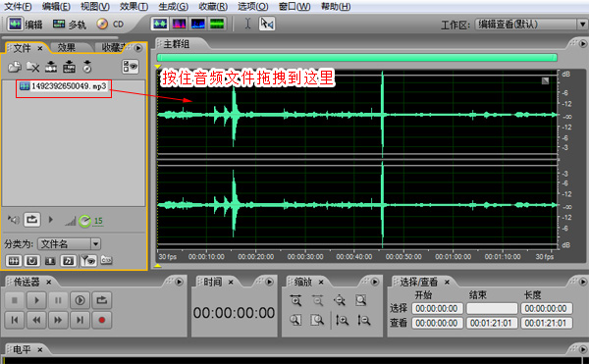This screenshot has height=364, width=589.
Task: Select file 1492392650049.mp3 in list
Action: click(63, 86)
